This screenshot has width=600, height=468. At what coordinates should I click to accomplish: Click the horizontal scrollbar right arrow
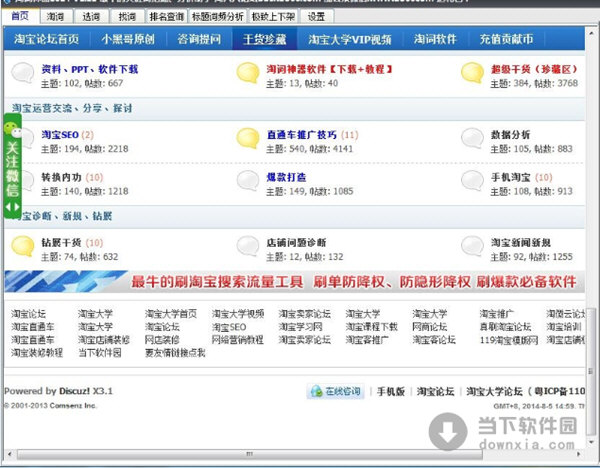[x=578, y=454]
